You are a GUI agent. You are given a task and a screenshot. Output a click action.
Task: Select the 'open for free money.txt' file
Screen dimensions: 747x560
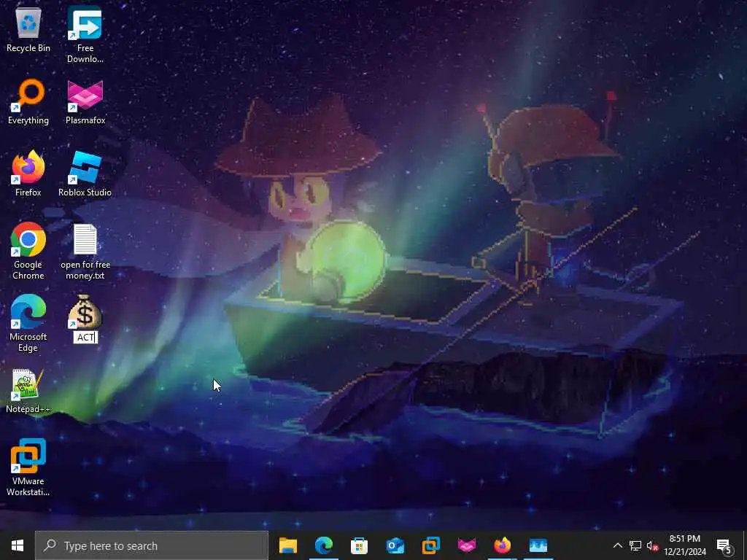click(x=85, y=251)
